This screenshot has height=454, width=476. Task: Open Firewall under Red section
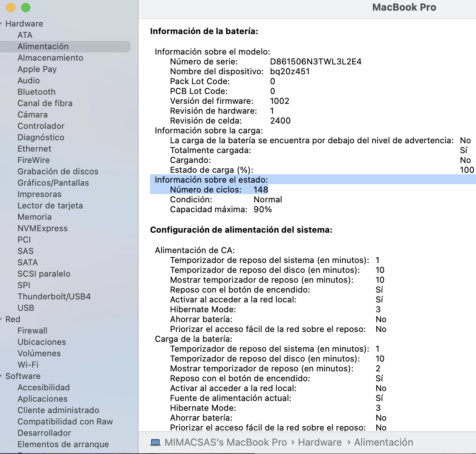click(x=32, y=330)
